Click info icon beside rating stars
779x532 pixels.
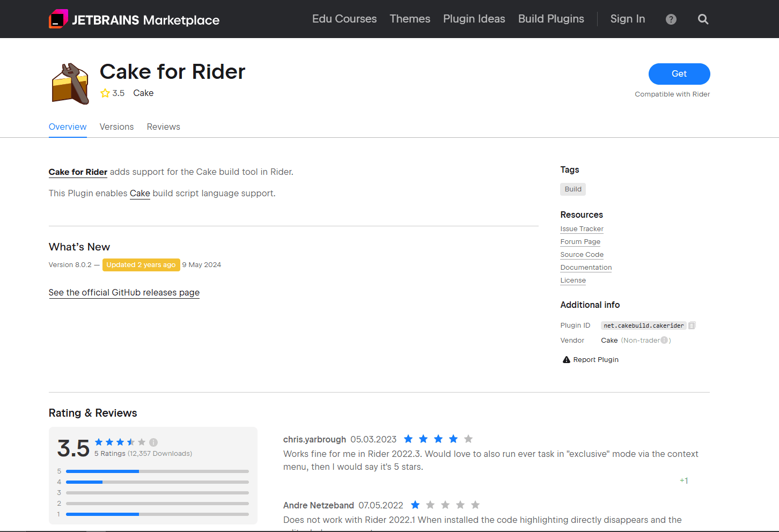click(153, 442)
